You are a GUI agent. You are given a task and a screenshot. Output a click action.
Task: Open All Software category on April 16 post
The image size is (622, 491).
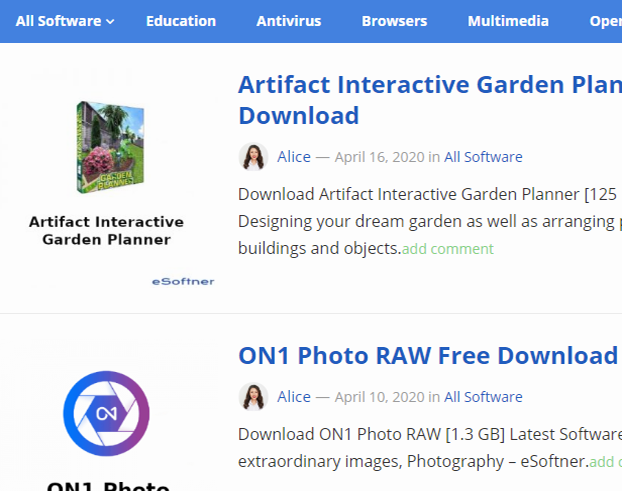pyautogui.click(x=483, y=157)
